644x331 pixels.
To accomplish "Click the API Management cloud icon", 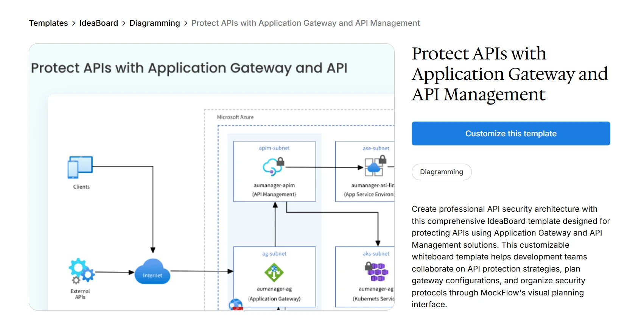I will (273, 167).
